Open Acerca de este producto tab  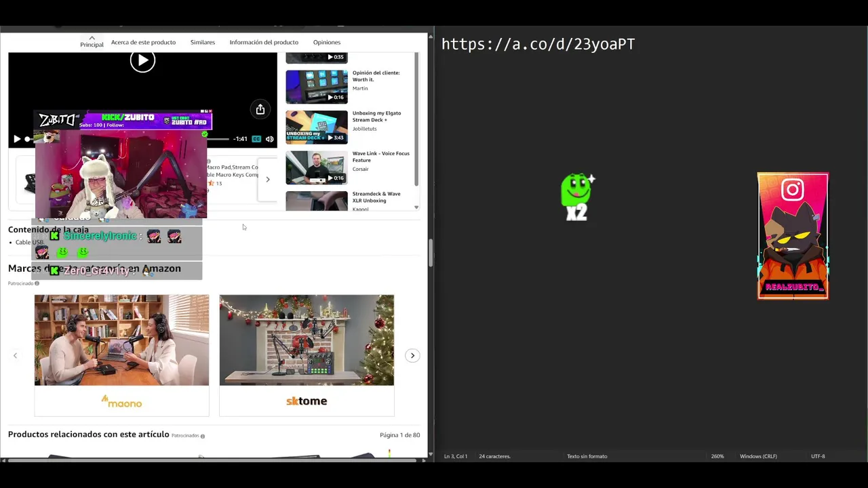[x=143, y=42]
